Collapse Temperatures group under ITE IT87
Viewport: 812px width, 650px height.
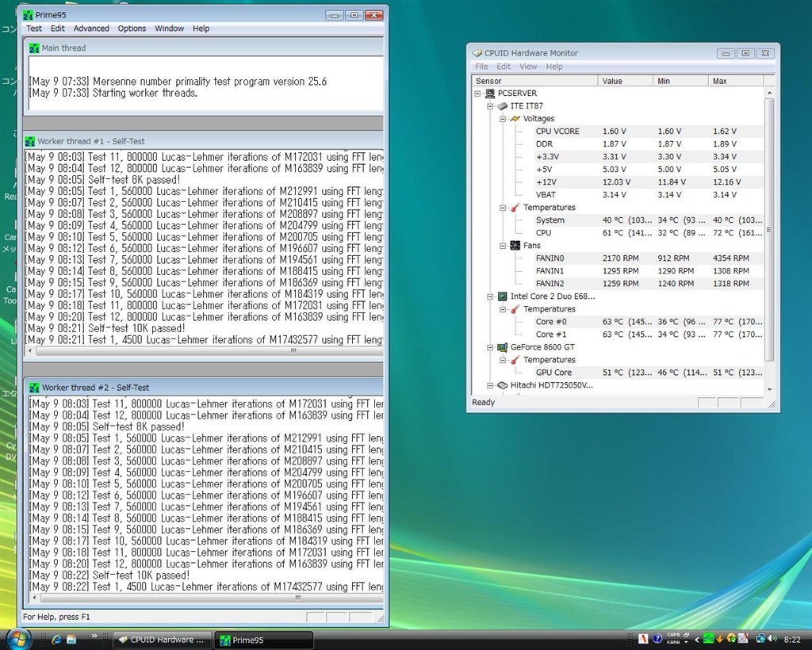coord(502,208)
